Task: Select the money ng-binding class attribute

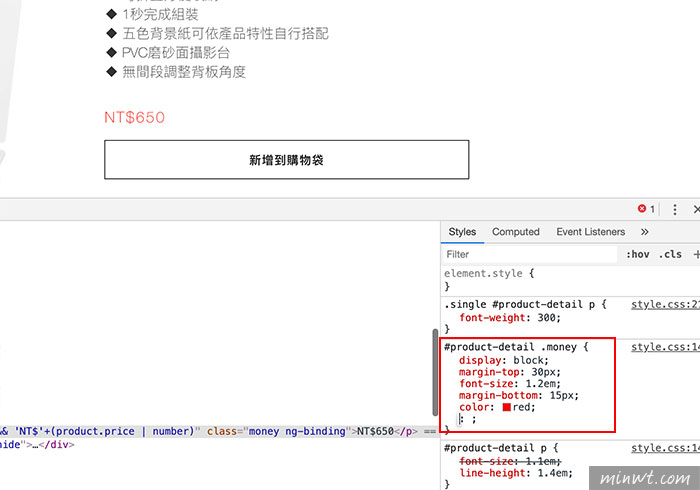Action: 297,432
